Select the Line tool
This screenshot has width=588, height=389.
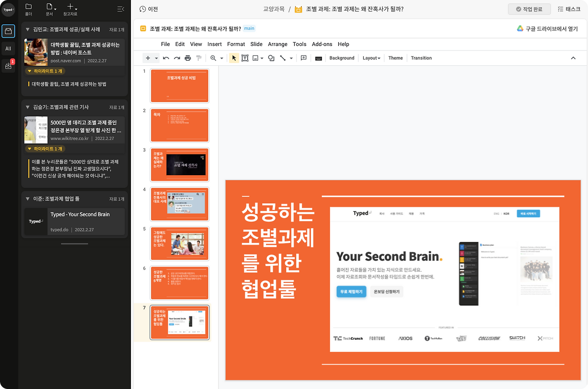point(283,58)
